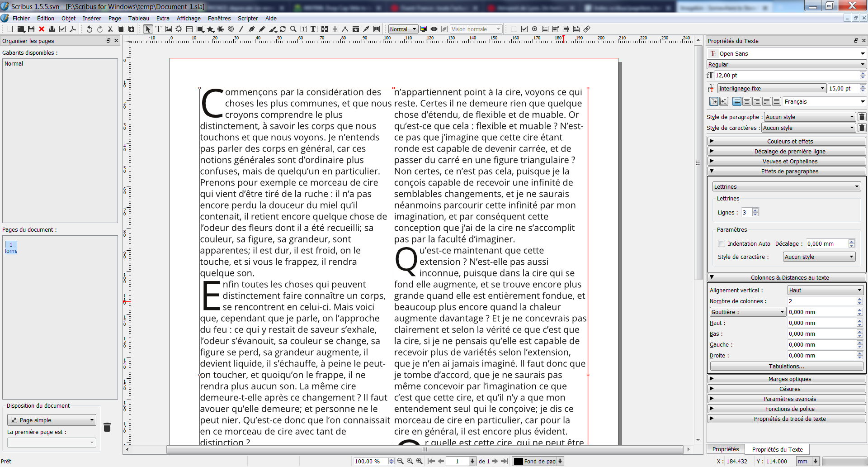Image resolution: width=868 pixels, height=467 pixels.
Task: Click the Tabulations... button
Action: point(787,366)
